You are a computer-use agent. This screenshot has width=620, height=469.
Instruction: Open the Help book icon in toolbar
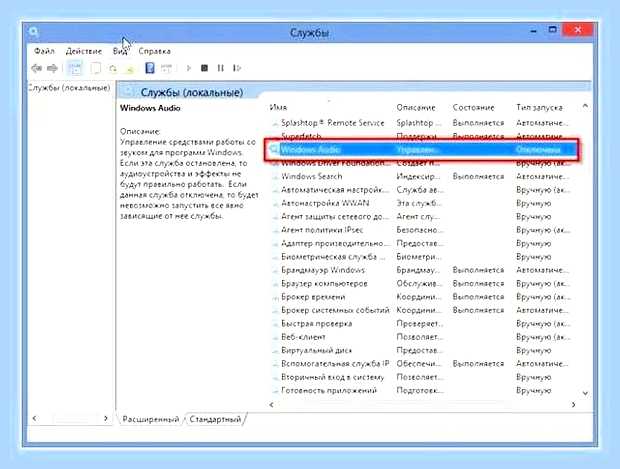[x=150, y=68]
